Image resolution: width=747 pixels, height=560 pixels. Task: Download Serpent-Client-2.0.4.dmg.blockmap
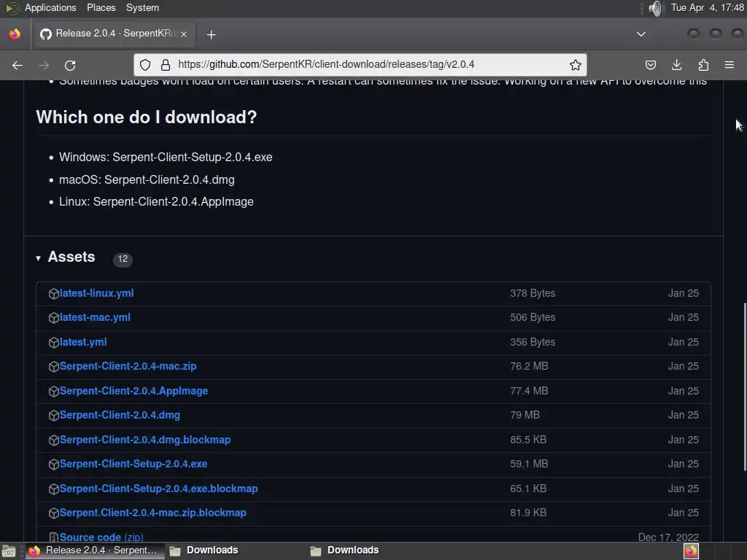pyautogui.click(x=145, y=440)
